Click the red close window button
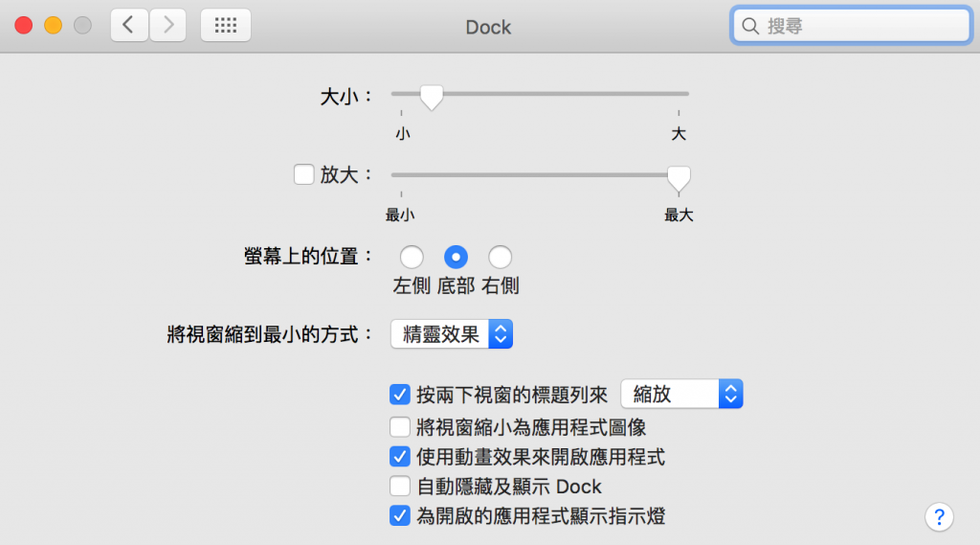 pos(24,26)
